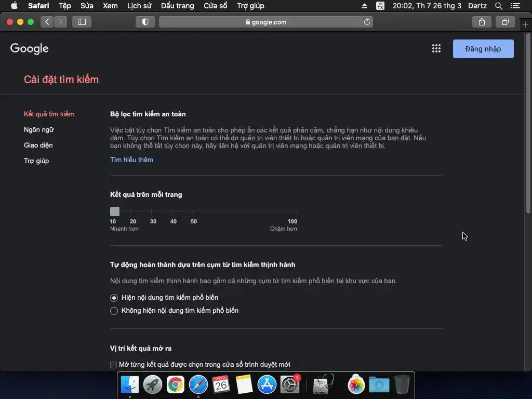This screenshot has height=399, width=532.
Task: Add a new tab with plus button
Action: coord(525,25)
